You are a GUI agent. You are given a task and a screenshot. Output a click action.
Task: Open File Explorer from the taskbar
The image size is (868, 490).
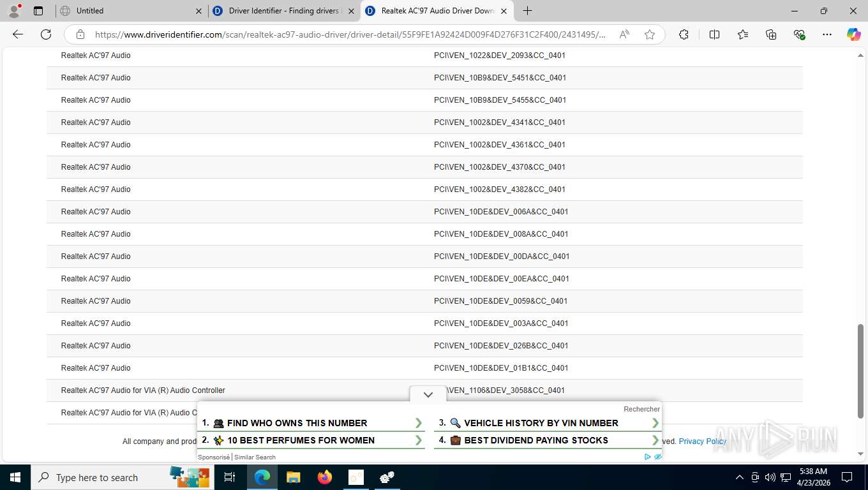click(x=293, y=477)
